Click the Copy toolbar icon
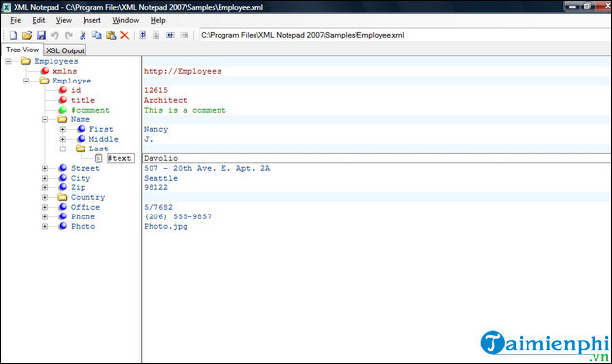 97,35
